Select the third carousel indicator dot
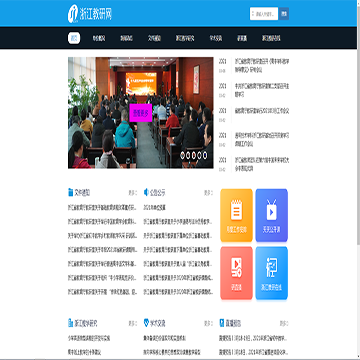 coord(193,155)
